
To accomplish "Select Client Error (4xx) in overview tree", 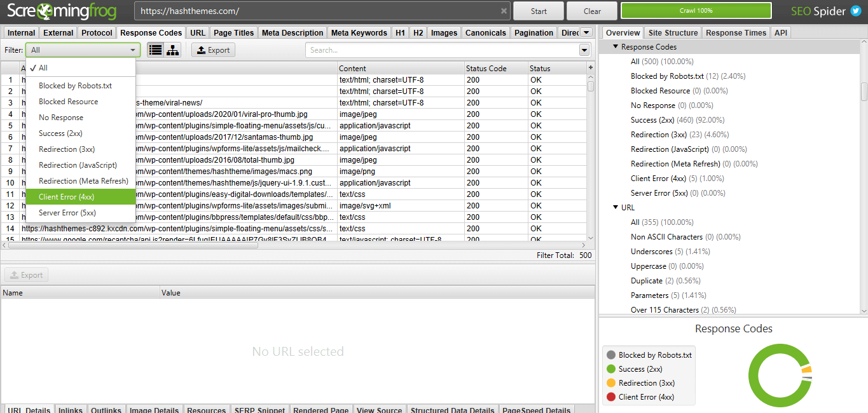I will click(x=677, y=179).
